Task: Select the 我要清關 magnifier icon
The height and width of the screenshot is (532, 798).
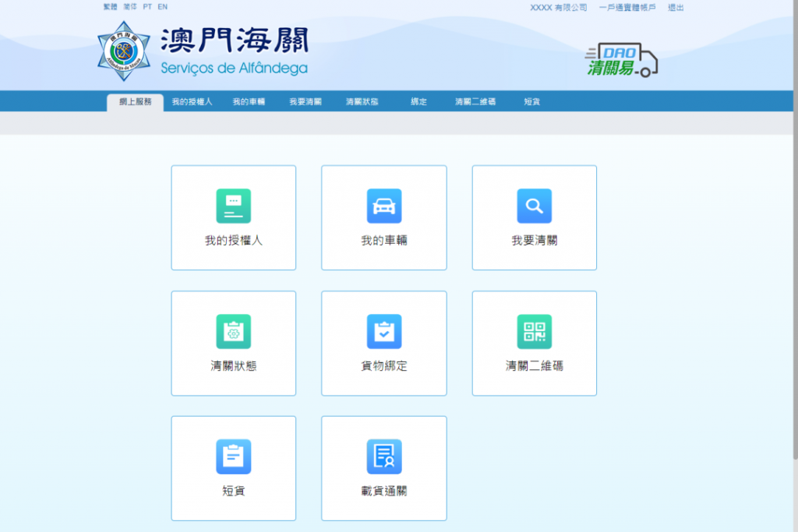Action: coord(535,206)
